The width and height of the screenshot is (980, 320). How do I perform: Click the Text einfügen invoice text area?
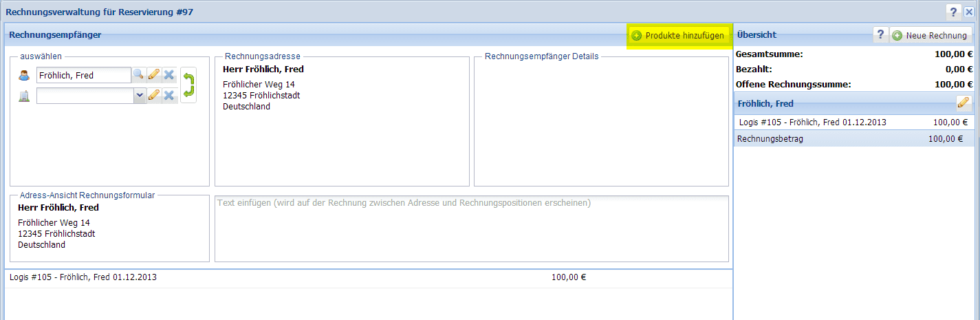click(x=471, y=228)
